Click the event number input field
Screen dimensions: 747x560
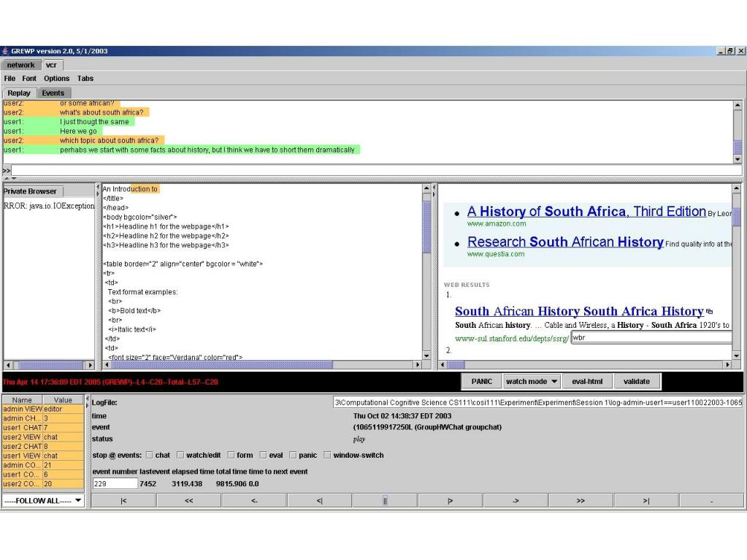coord(115,483)
